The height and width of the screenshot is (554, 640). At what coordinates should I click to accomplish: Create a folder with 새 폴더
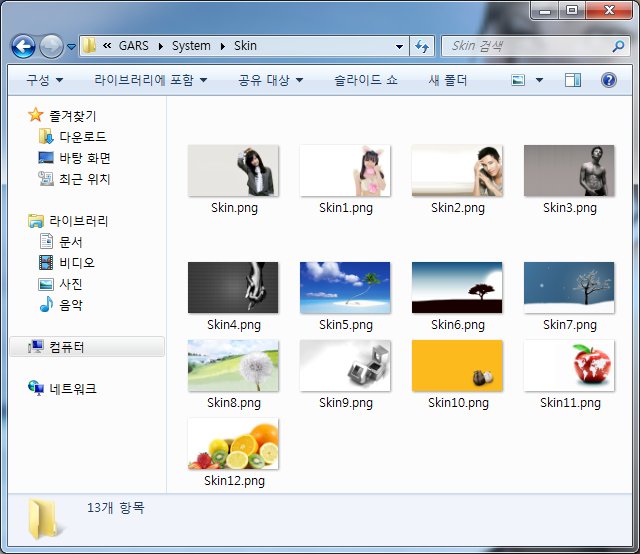tap(447, 80)
